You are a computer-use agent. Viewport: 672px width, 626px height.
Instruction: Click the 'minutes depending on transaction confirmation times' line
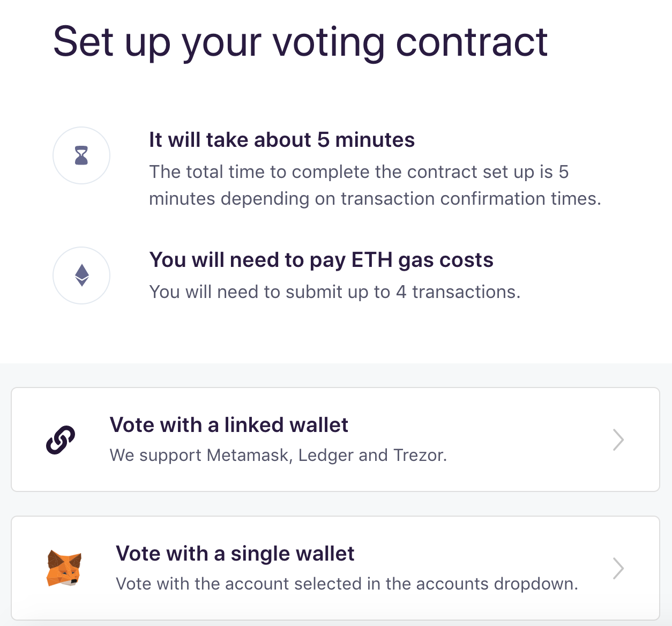[x=375, y=199]
